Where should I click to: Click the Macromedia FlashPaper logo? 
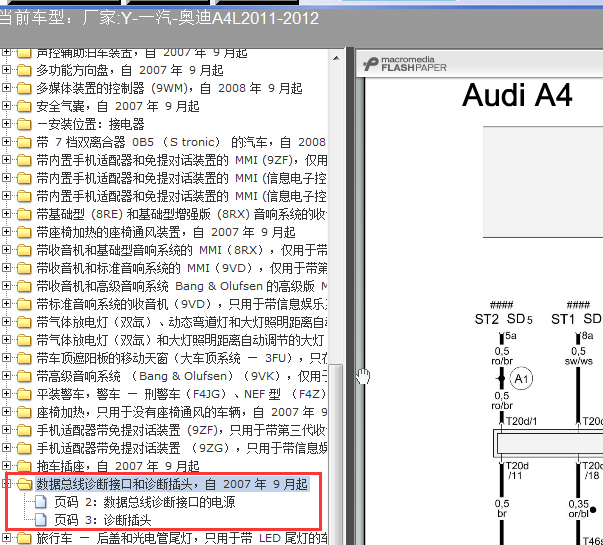(x=405, y=64)
